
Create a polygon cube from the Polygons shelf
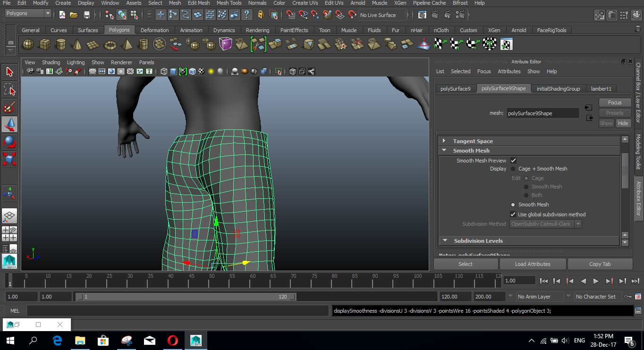[44, 44]
